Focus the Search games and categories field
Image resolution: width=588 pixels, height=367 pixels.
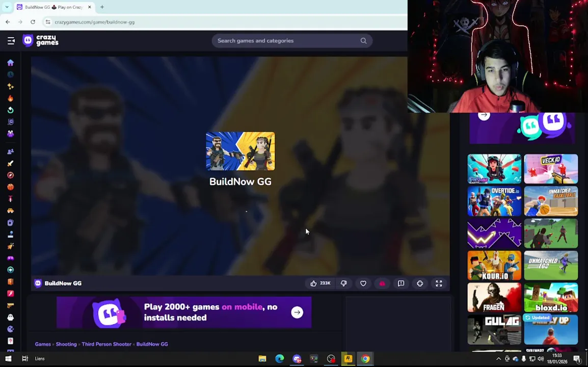click(292, 41)
